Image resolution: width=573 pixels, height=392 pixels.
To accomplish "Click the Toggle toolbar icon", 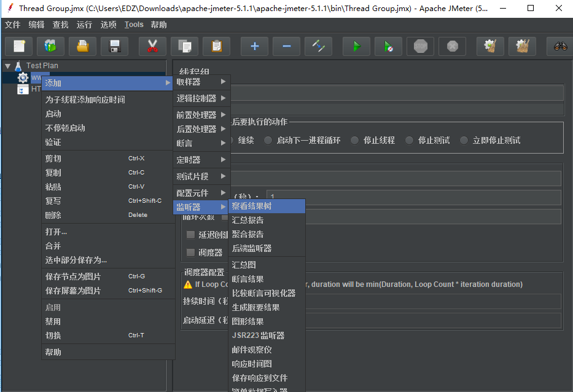I will pyautogui.click(x=318, y=47).
